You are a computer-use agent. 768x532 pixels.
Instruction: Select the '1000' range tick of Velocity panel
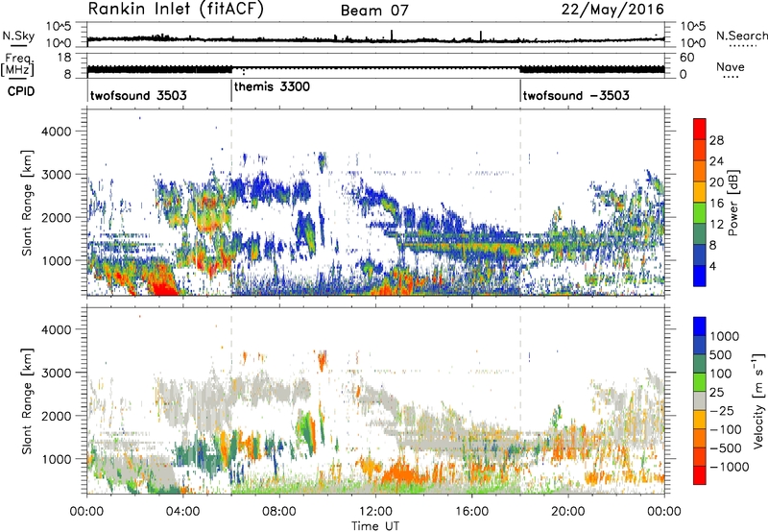(56, 459)
